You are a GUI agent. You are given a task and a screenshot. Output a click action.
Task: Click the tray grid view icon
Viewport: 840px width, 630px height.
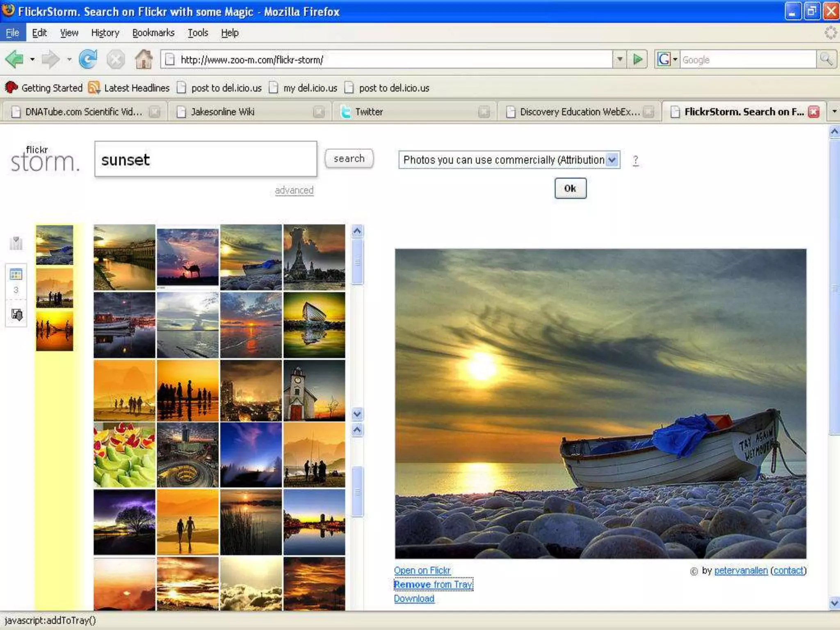[x=16, y=274]
